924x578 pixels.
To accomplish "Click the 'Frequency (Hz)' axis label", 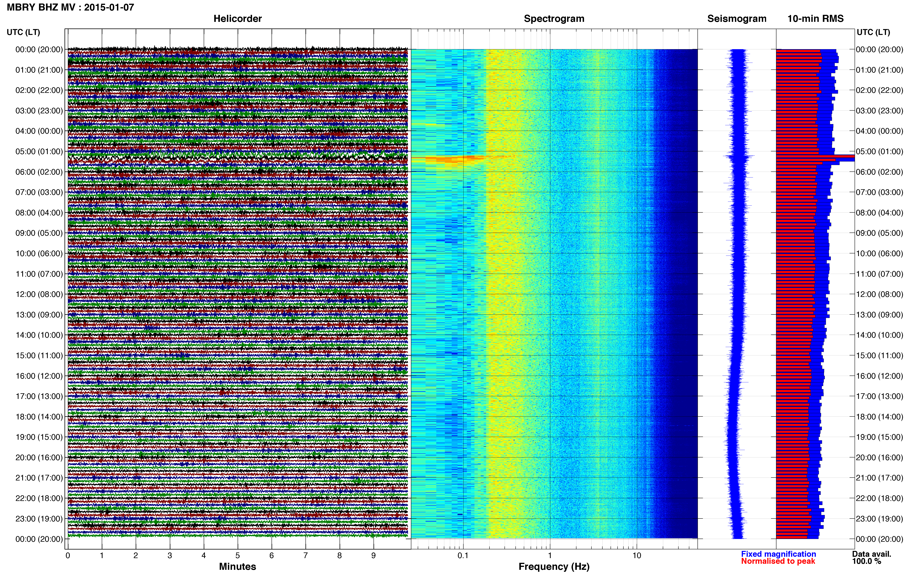I will click(554, 566).
